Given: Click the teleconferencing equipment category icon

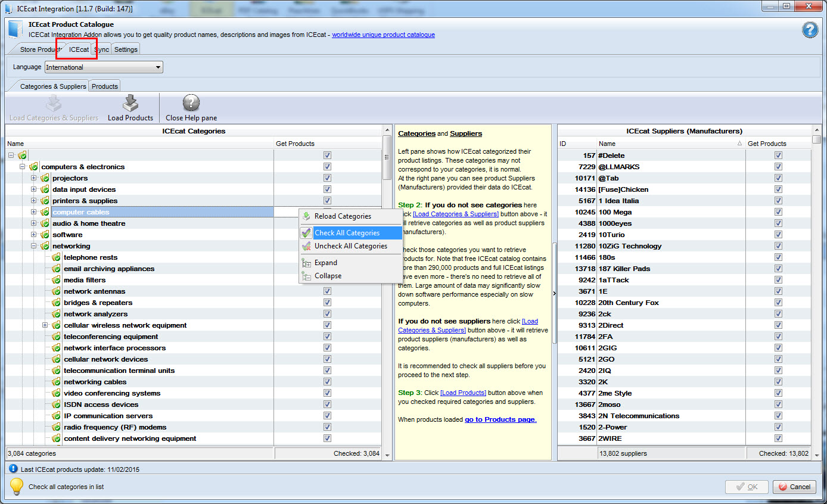Looking at the screenshot, I should point(56,337).
